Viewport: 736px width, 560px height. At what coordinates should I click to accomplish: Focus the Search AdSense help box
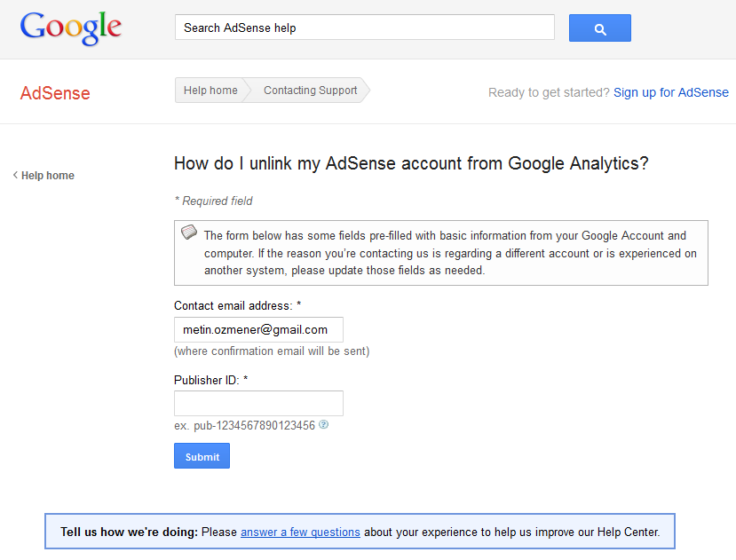(x=364, y=28)
